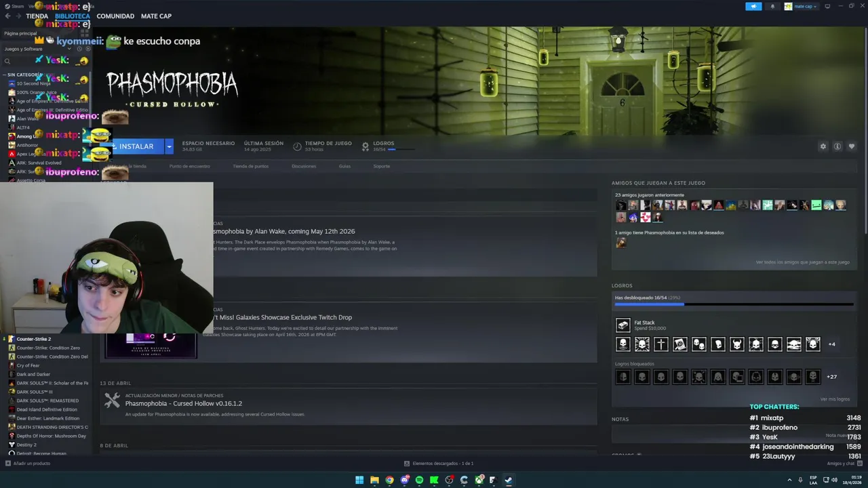The height and width of the screenshot is (488, 868).
Task: Open the game information icon
Action: coord(837,146)
